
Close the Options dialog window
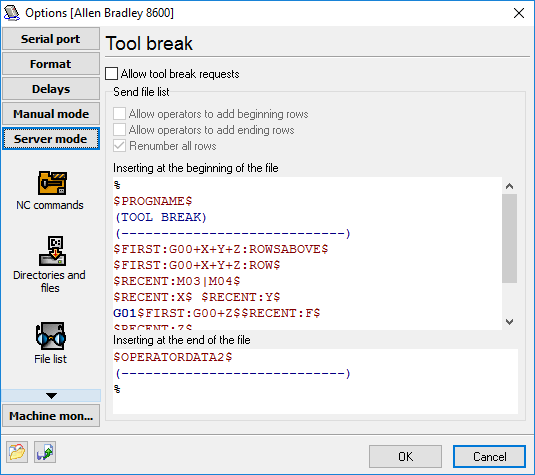pyautogui.click(x=519, y=13)
